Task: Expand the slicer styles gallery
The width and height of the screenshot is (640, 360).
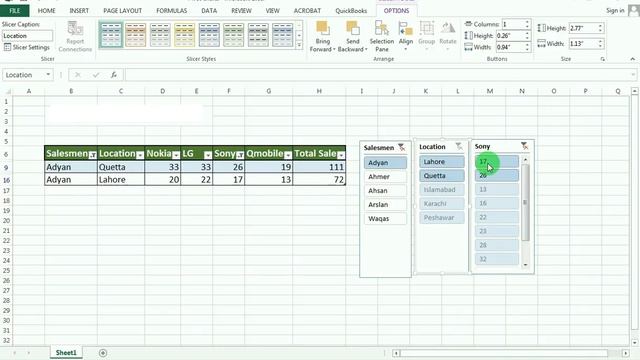Action: [x=299, y=45]
